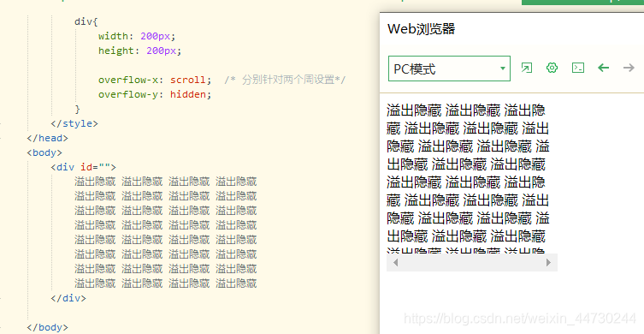Open the PC模式 mode dropdown

pyautogui.click(x=449, y=69)
